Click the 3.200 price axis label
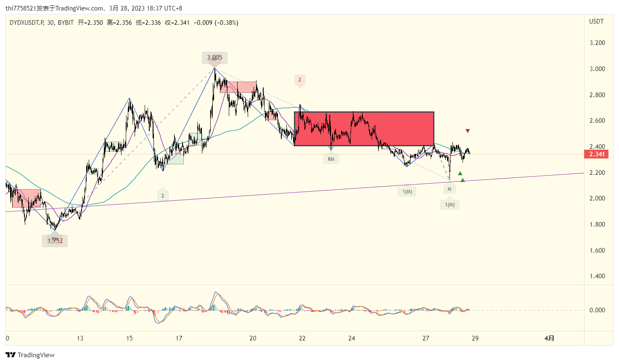 [x=597, y=43]
